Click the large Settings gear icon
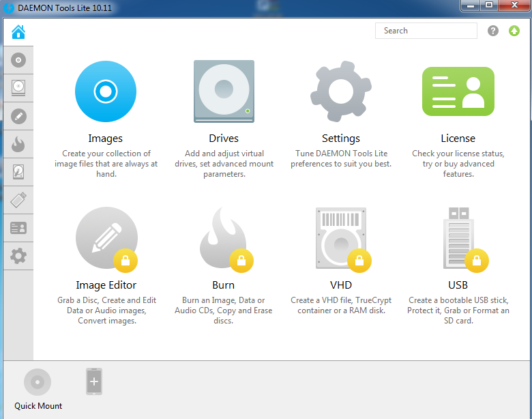Image resolution: width=532 pixels, height=419 pixels. pyautogui.click(x=341, y=91)
